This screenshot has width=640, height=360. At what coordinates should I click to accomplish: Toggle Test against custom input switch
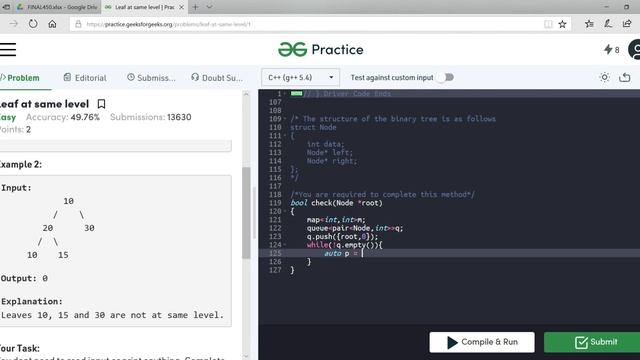point(445,77)
